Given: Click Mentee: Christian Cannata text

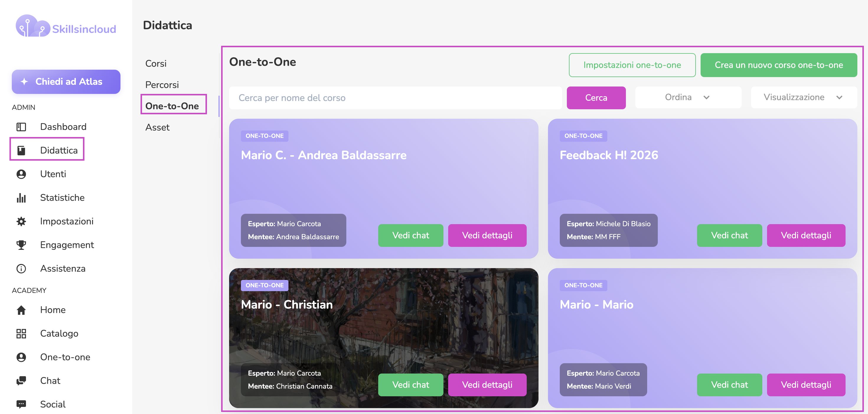Looking at the screenshot, I should 290,386.
